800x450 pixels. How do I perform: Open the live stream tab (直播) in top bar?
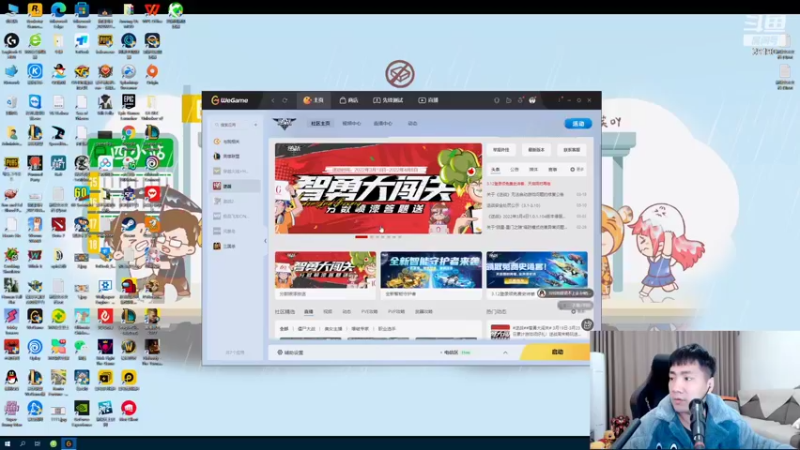429,101
